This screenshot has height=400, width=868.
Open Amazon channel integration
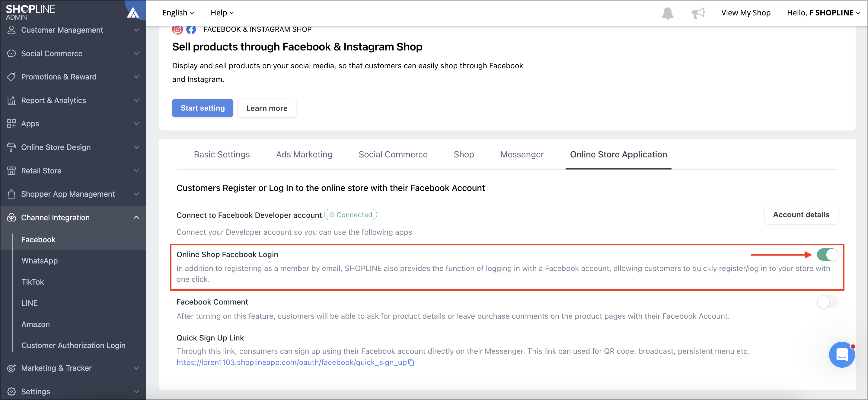[x=36, y=324]
